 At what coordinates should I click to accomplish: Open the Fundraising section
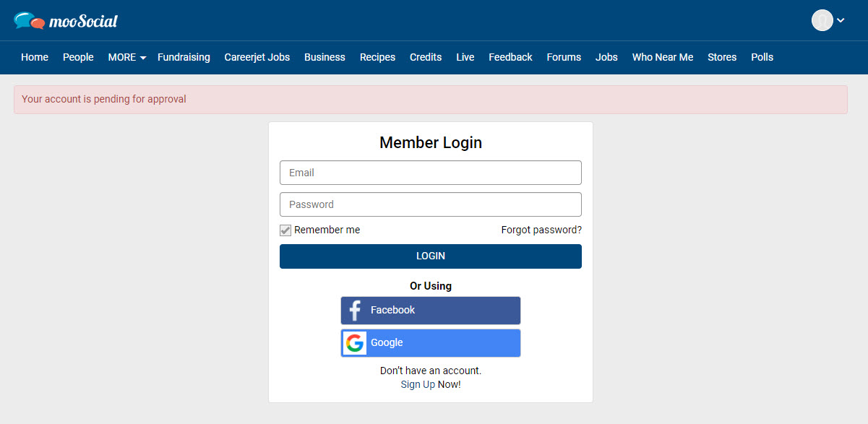coord(184,57)
